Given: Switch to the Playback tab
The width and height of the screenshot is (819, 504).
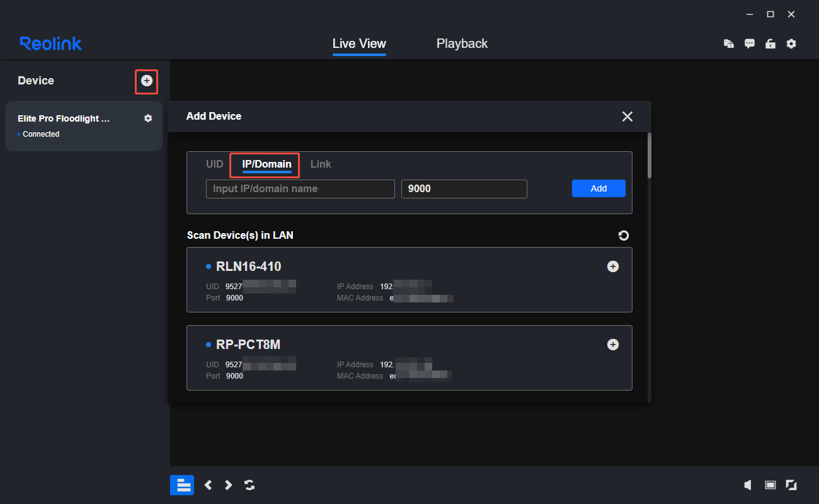Looking at the screenshot, I should (462, 43).
